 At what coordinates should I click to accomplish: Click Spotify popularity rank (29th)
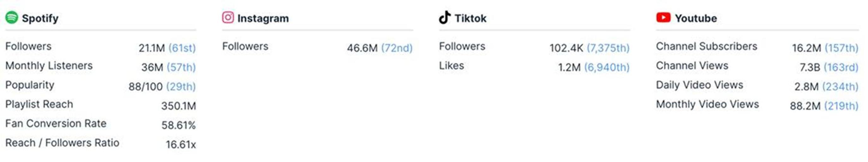pos(181,87)
